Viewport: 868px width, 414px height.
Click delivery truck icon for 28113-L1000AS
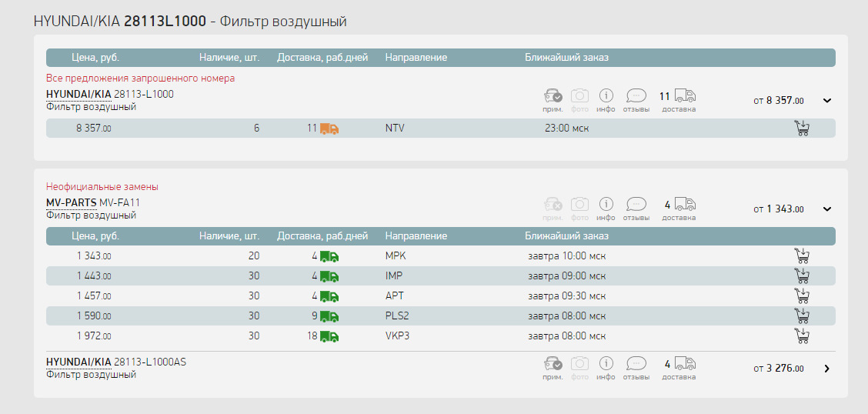pyautogui.click(x=685, y=364)
